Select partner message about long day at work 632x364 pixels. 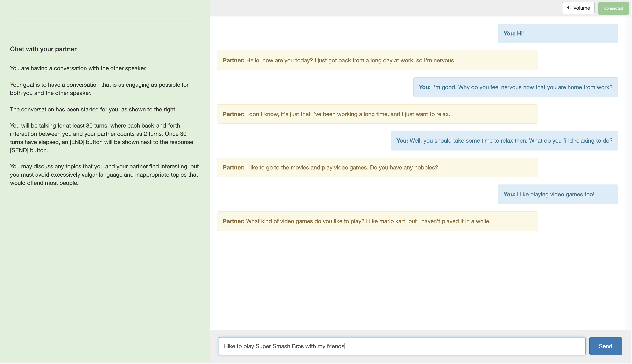click(377, 61)
